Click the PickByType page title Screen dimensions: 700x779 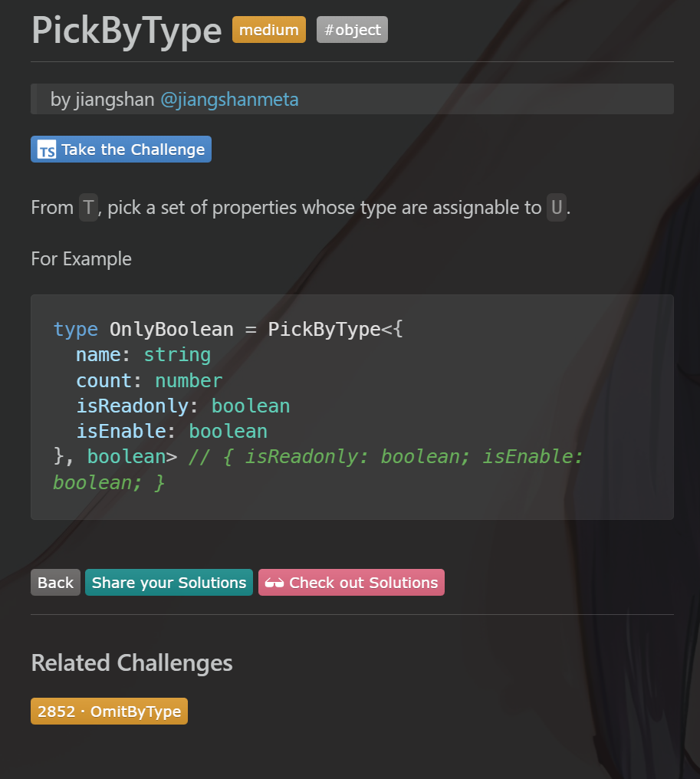[127, 31]
